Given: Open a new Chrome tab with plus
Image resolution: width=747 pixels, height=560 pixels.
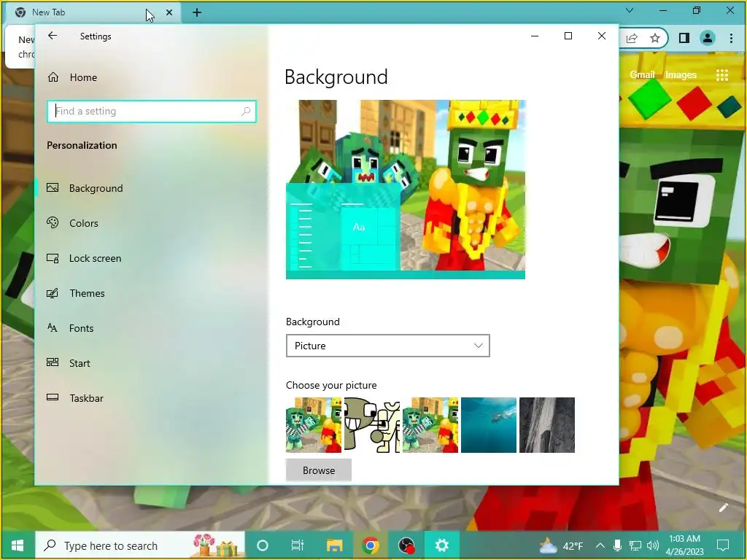Looking at the screenshot, I should 197,12.
